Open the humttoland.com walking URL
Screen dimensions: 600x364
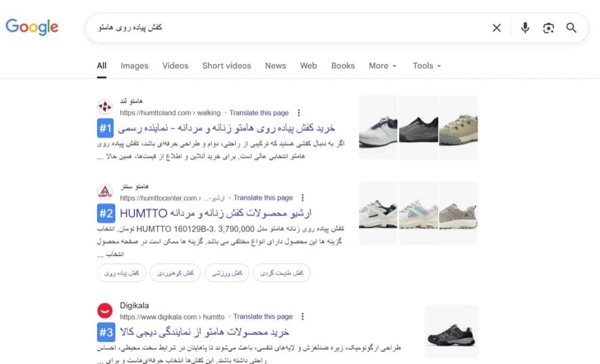point(170,113)
